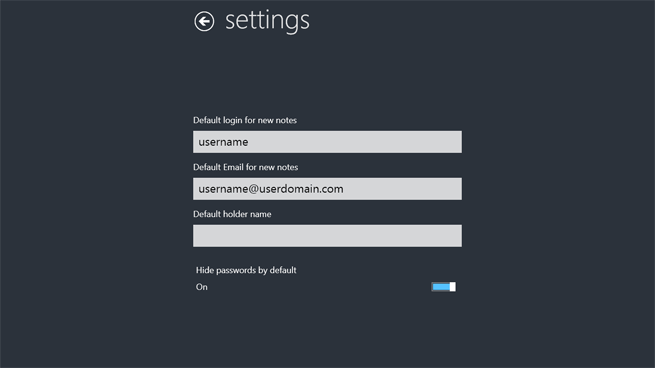
Task: Return to previous screen via back arrow
Action: click(x=204, y=21)
